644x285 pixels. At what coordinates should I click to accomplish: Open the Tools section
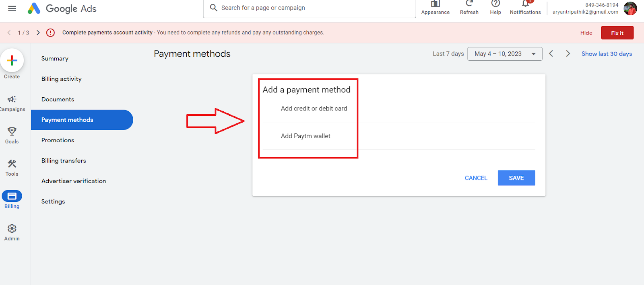(12, 168)
